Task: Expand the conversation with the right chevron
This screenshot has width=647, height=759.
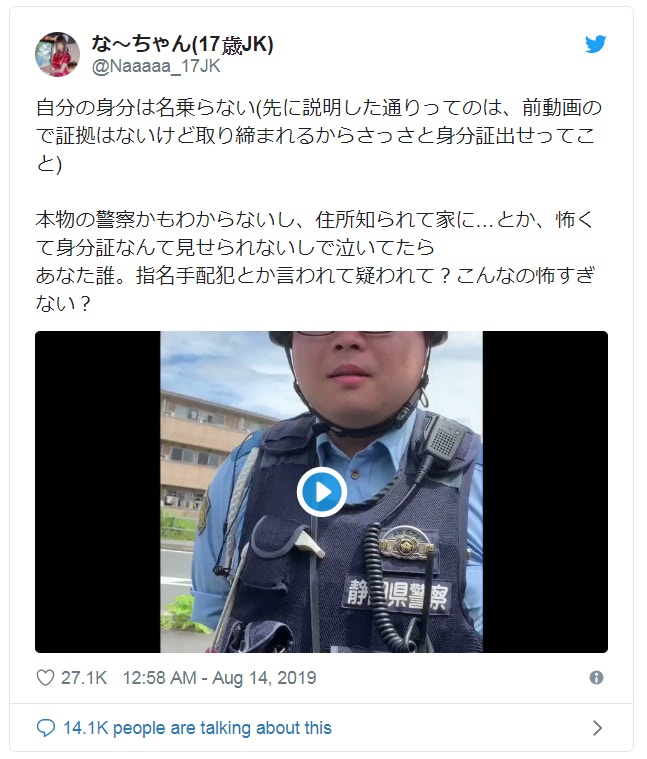Action: click(x=598, y=728)
